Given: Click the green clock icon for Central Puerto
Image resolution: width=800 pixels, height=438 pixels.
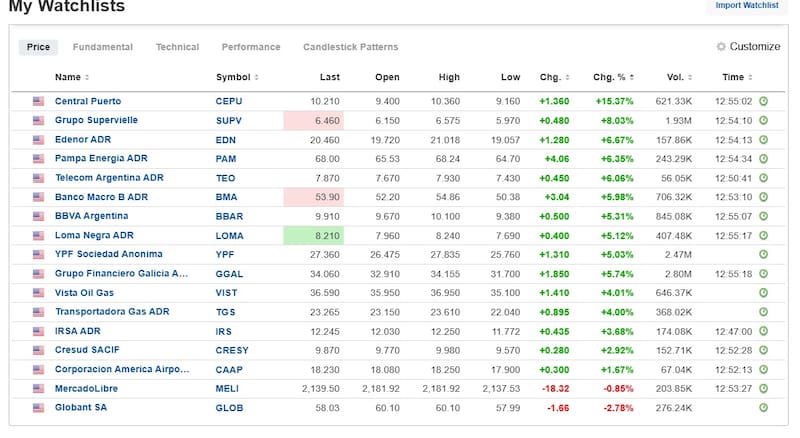Looking at the screenshot, I should pos(763,101).
